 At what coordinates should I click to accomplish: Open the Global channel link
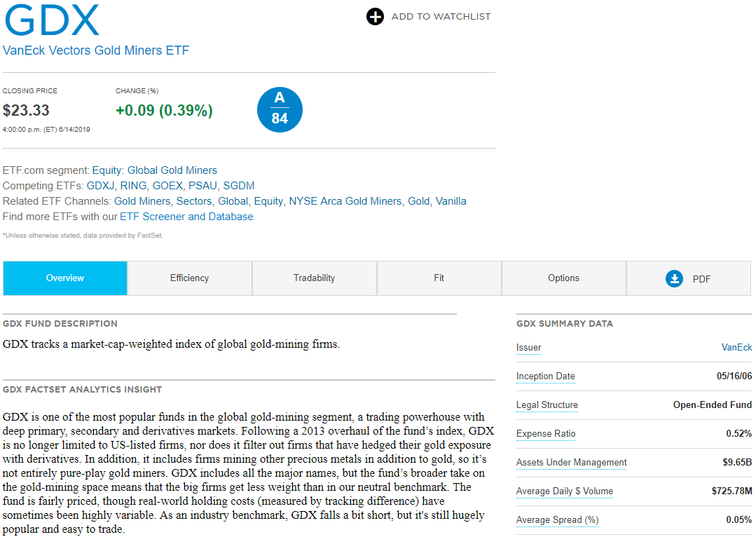point(233,201)
